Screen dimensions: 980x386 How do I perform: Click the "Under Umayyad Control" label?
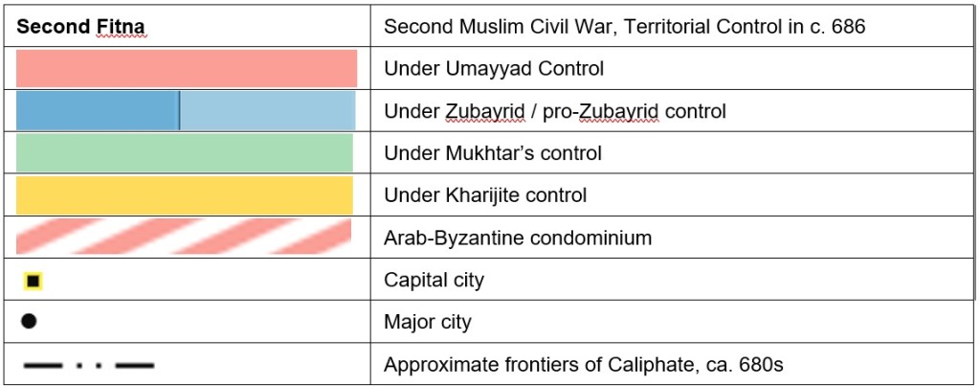[x=494, y=69]
